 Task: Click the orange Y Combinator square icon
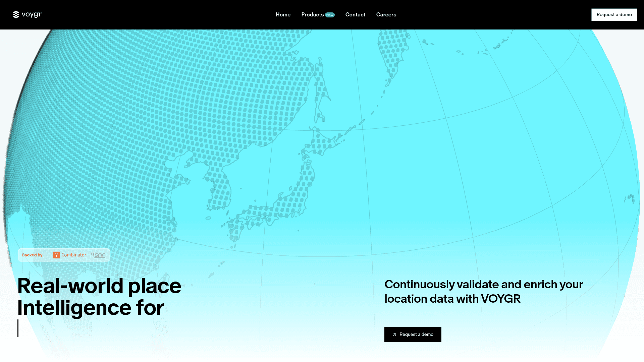click(x=57, y=255)
